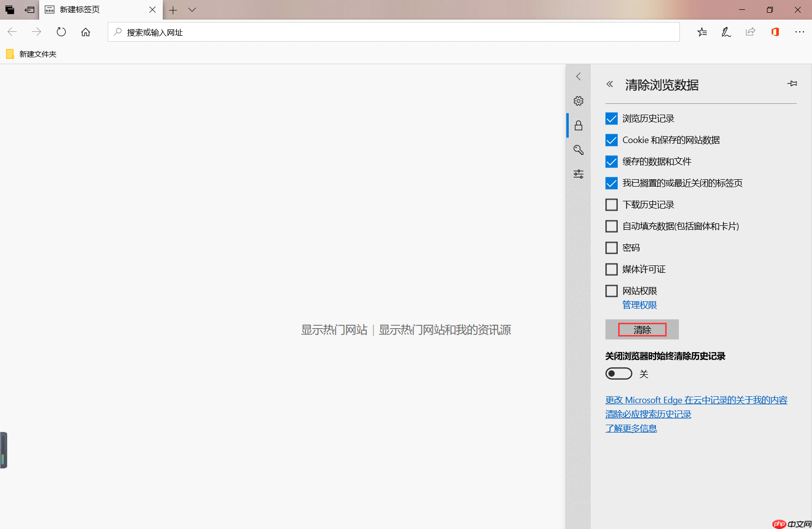Go back from 清除浏览数据 panel
Screen dimensions: 812x529
(610, 84)
